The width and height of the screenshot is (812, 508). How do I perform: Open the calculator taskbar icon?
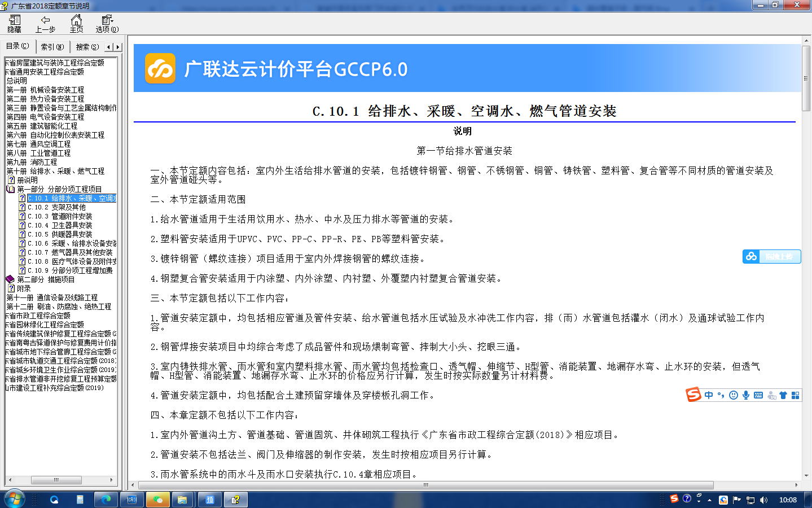[80, 500]
